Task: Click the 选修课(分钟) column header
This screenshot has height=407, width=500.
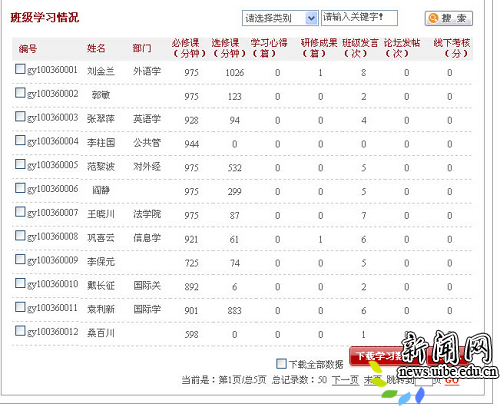Action: tap(229, 48)
